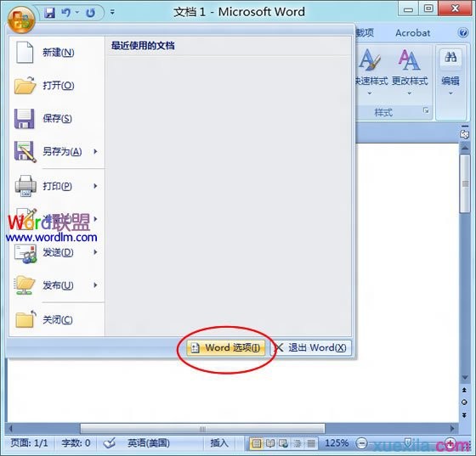Click the horizontal scrollbar thumb
Screen dimensions: 476x456
point(202,429)
